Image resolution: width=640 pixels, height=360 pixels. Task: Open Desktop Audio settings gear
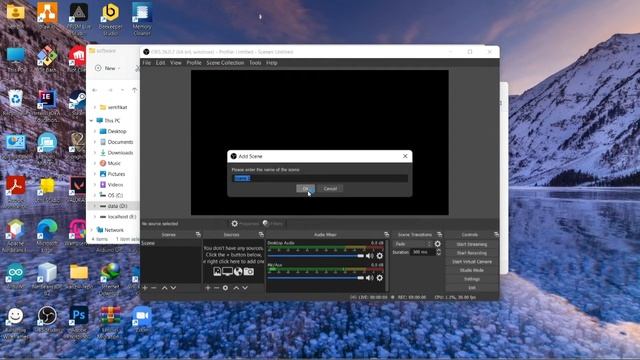(x=380, y=256)
